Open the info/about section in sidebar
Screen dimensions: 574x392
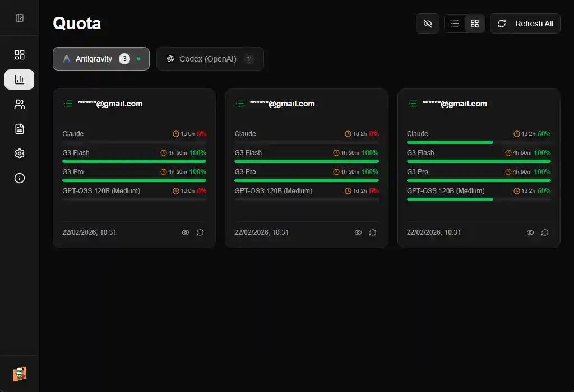[19, 178]
